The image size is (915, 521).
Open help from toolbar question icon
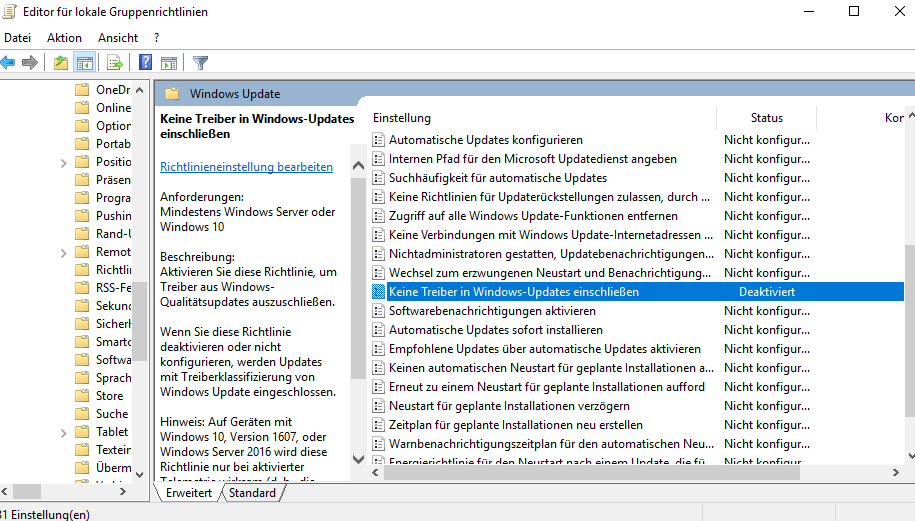[x=145, y=62]
